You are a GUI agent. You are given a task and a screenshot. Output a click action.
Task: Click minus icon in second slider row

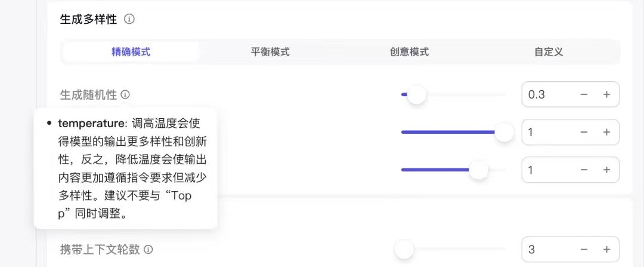(x=584, y=132)
